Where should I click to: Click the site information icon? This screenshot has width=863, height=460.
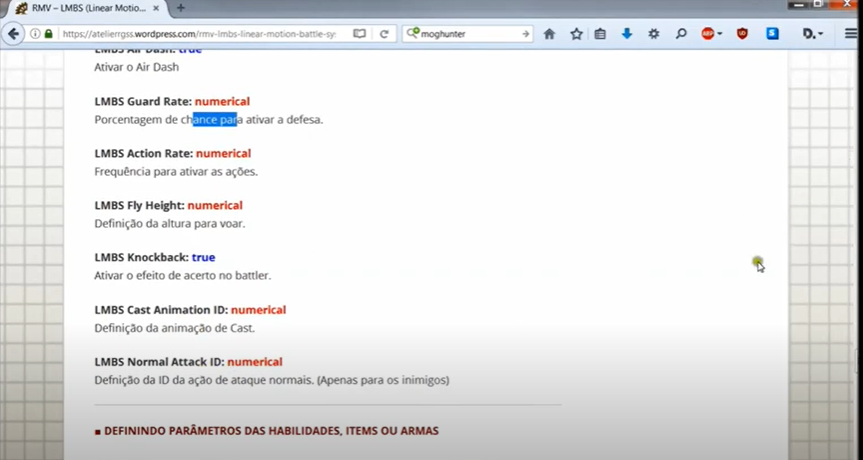[x=35, y=34]
